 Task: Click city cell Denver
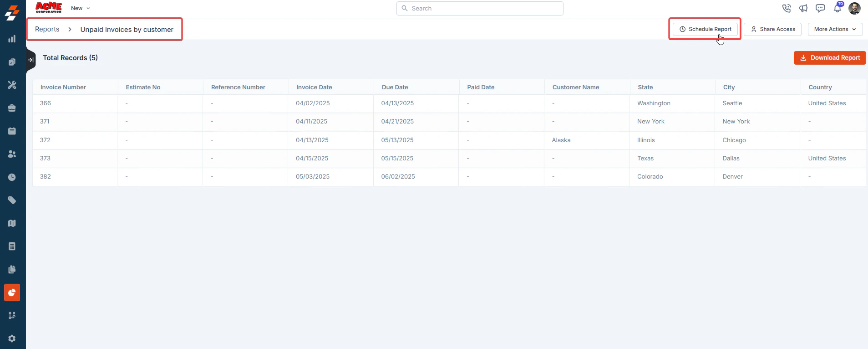pos(732,177)
